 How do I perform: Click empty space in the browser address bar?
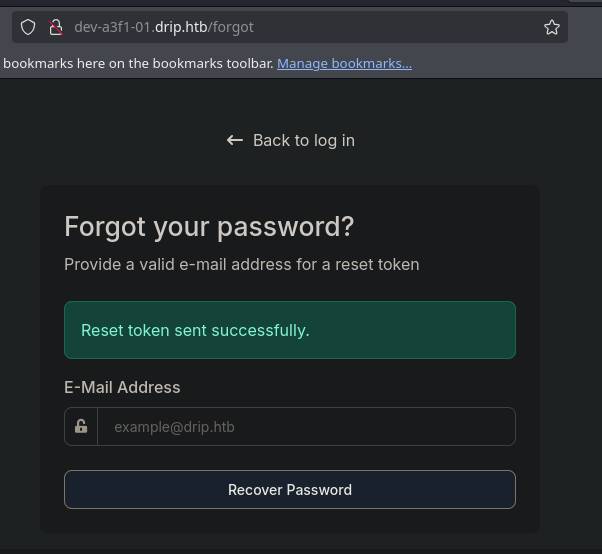click(x=400, y=27)
